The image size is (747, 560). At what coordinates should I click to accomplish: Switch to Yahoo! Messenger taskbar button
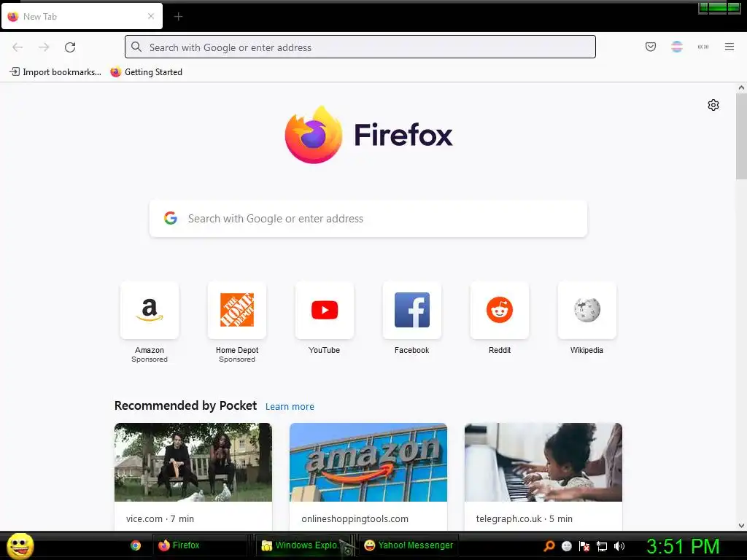coord(409,545)
